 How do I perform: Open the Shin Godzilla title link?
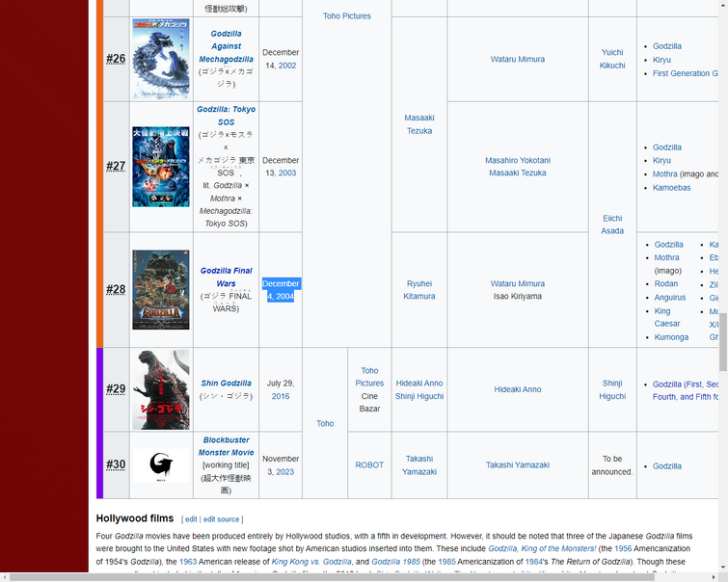(x=226, y=383)
